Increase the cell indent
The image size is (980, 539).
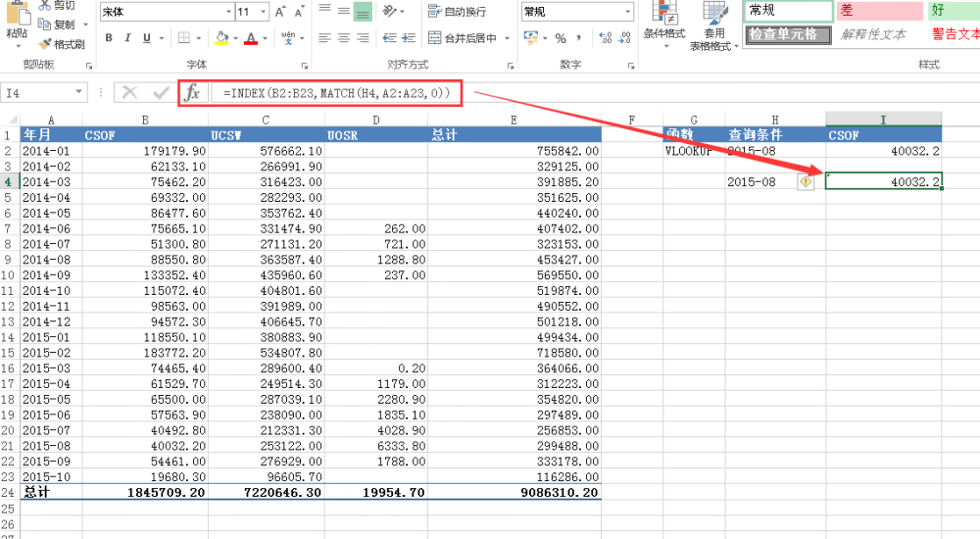(409, 38)
